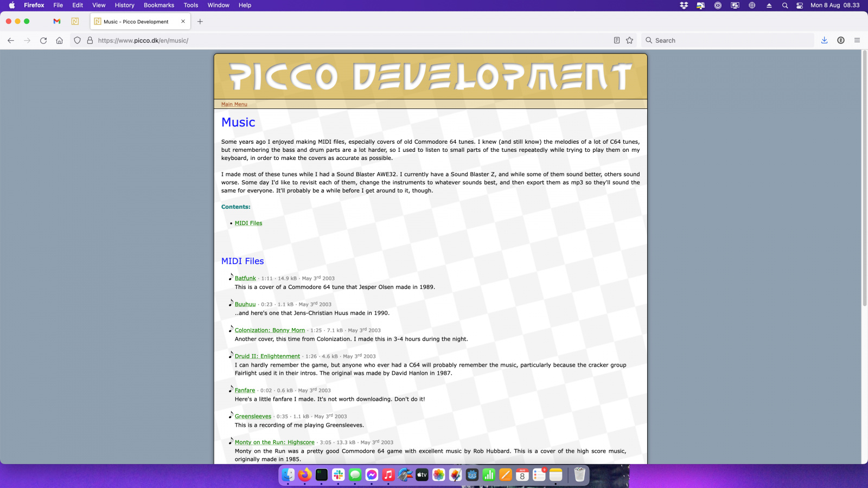
Task: Open a new tab with the plus button
Action: tap(200, 22)
